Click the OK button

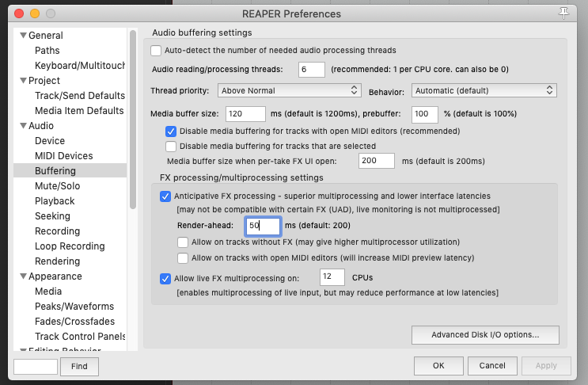438,365
